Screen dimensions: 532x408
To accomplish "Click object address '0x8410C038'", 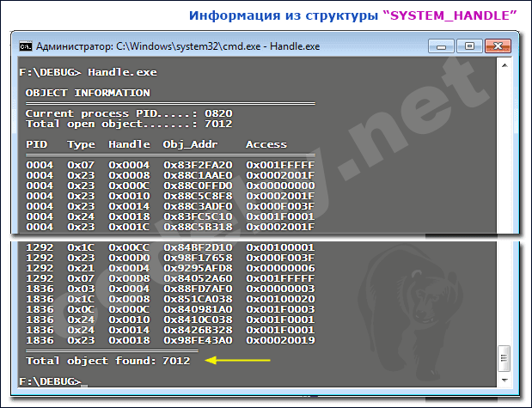I will (199, 320).
